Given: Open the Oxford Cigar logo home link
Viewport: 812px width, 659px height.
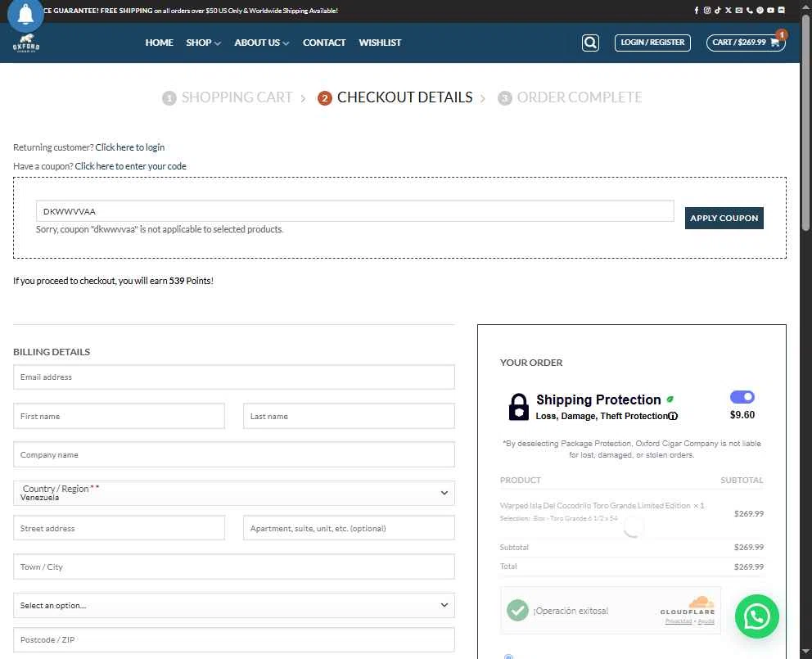Looking at the screenshot, I should 26,43.
